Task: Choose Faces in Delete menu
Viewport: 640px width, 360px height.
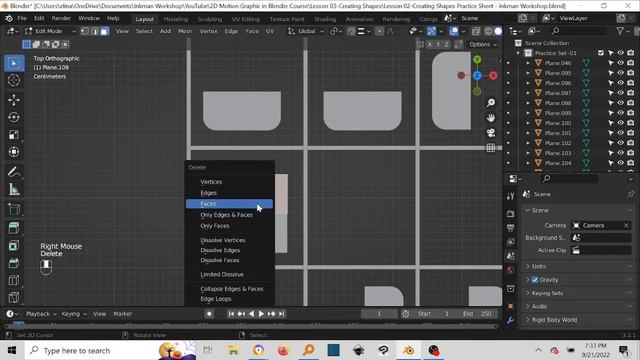Action: click(229, 204)
